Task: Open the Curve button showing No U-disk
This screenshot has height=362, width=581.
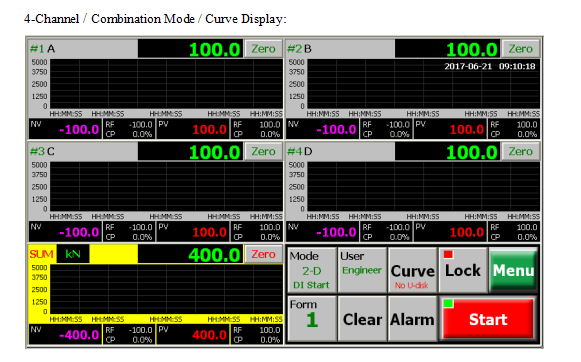Action: coord(412,270)
